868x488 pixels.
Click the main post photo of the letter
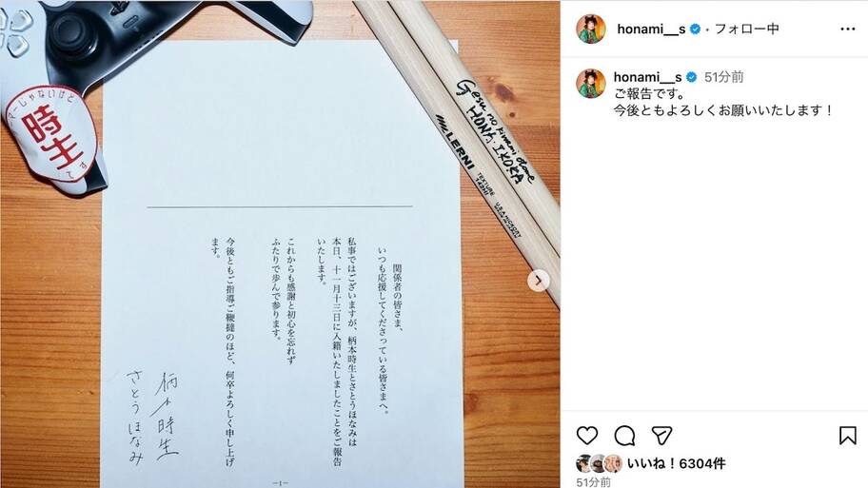(280, 244)
